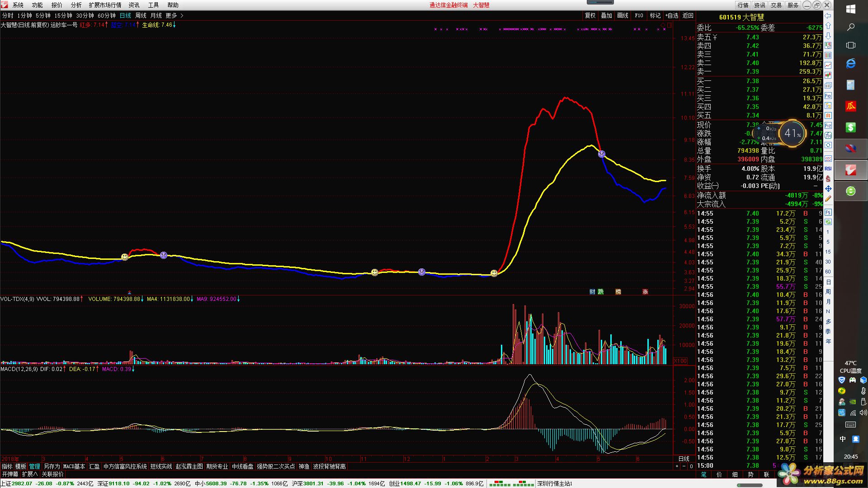Open the 功能 menu

[38, 5]
